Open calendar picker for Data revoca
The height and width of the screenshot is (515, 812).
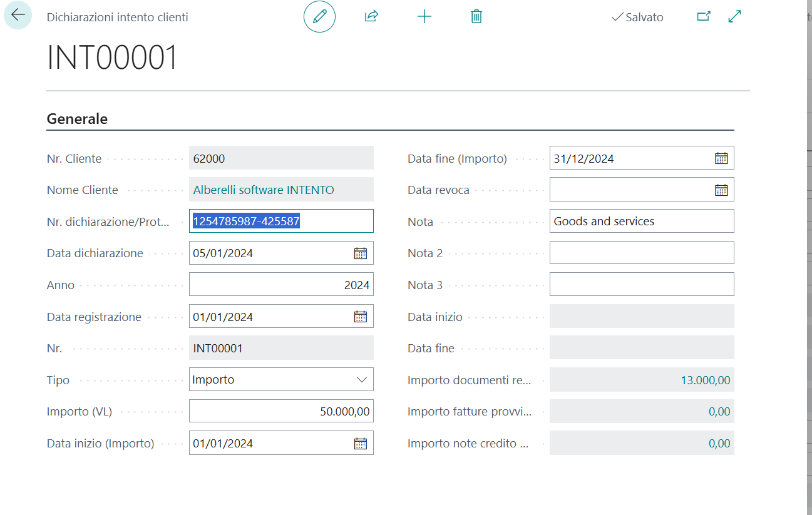click(721, 190)
